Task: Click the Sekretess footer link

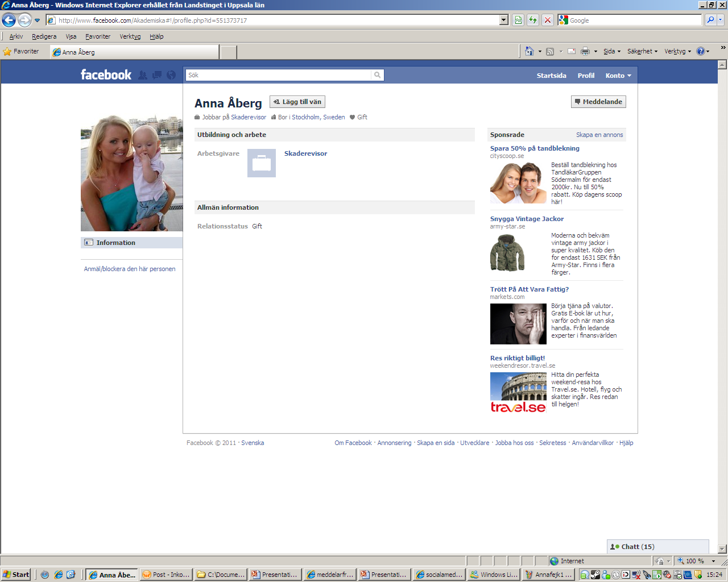Action: point(553,443)
